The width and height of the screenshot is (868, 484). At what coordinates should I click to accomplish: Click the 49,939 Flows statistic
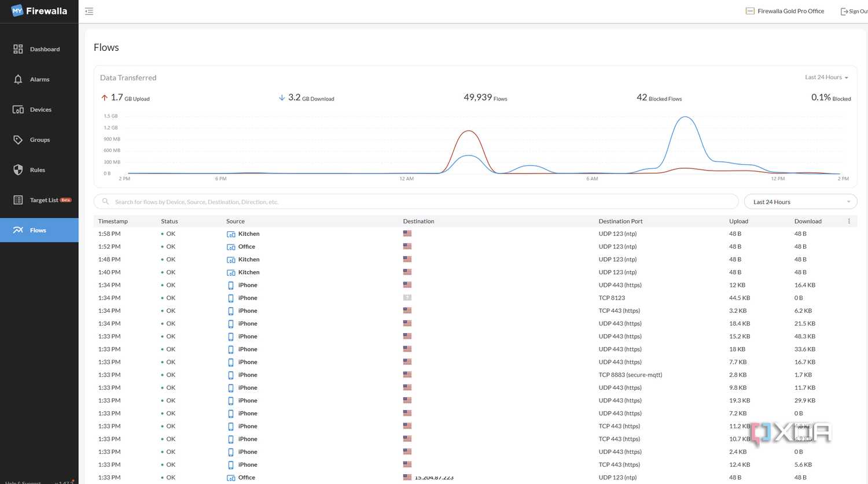[x=486, y=98]
